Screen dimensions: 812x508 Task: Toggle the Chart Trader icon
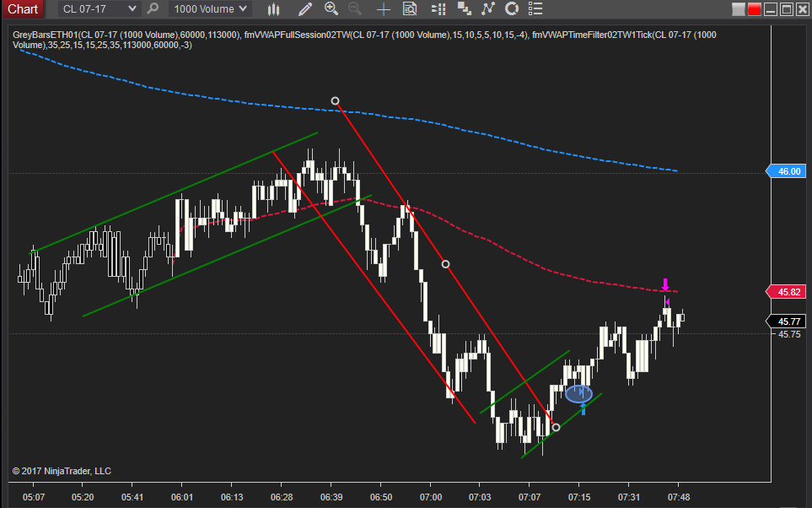[438, 8]
